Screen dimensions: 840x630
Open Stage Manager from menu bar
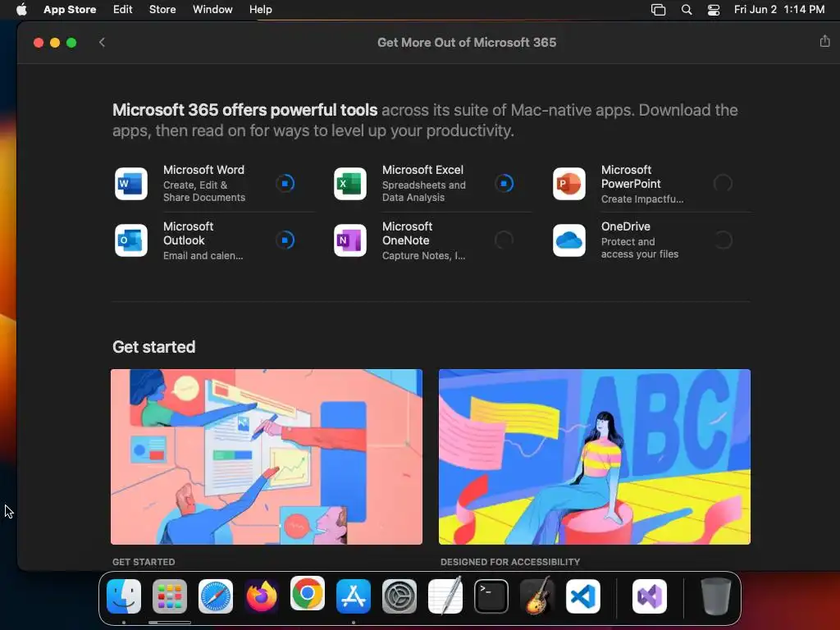click(x=658, y=10)
